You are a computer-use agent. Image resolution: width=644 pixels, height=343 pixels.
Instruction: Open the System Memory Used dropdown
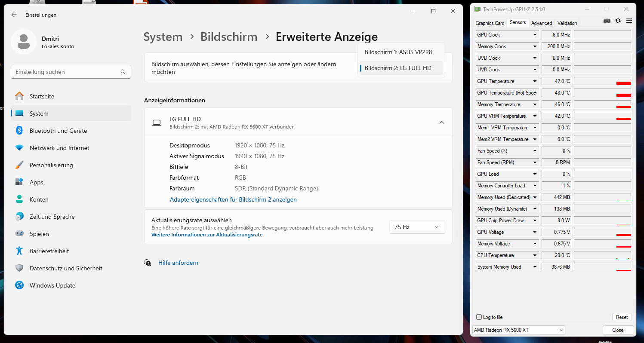point(535,267)
